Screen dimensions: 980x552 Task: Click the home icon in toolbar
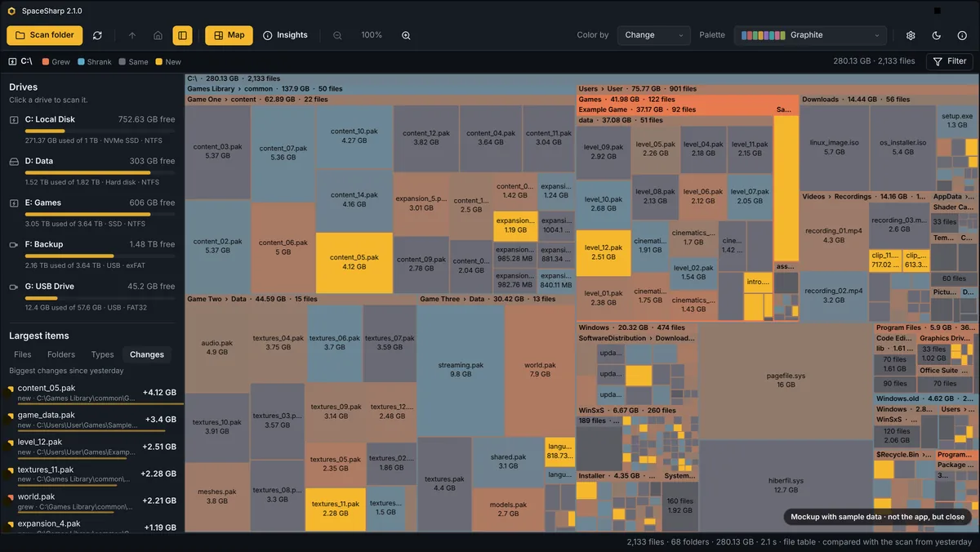click(x=158, y=35)
